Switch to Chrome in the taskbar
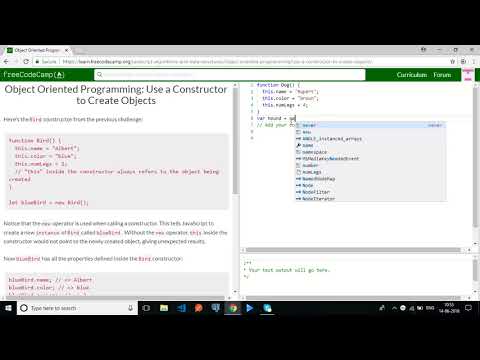Screen dimensions: 480x360 233,308
